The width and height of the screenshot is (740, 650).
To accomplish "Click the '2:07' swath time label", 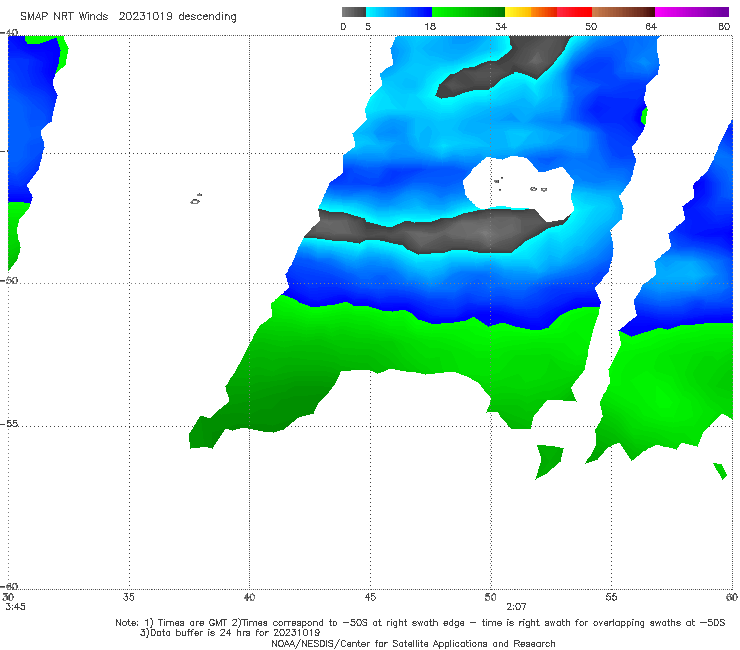I will tap(516, 607).
